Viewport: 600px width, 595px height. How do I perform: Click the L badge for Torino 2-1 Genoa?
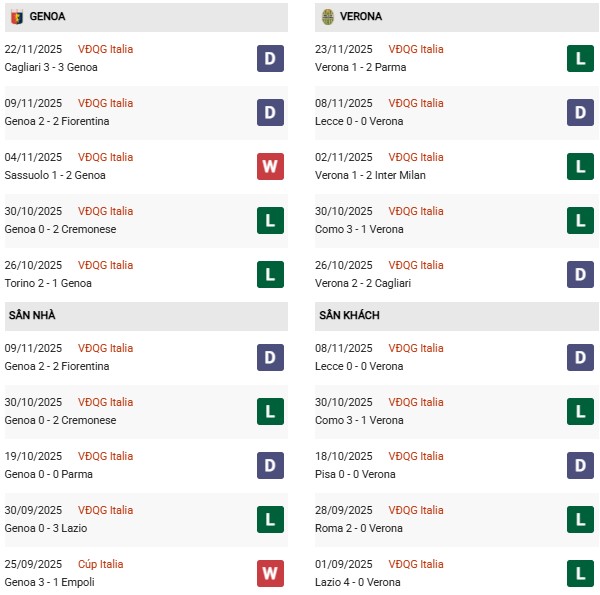coord(270,274)
